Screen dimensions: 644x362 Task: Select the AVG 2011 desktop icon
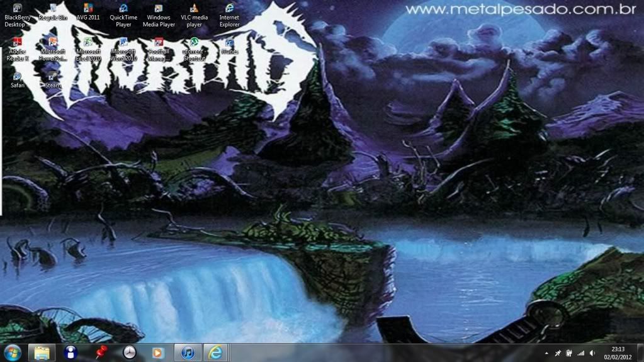pyautogui.click(x=88, y=12)
